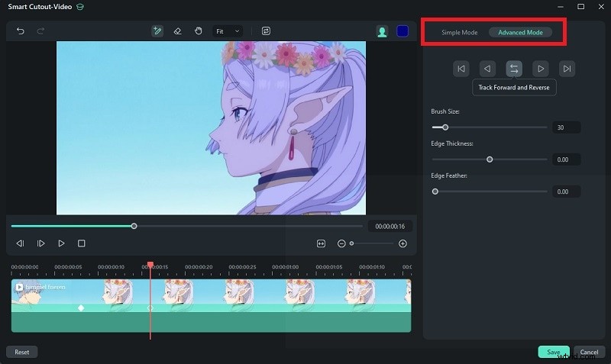Adjust the Brush Size slider
Viewport: 611px width, 364px height.
click(445, 127)
